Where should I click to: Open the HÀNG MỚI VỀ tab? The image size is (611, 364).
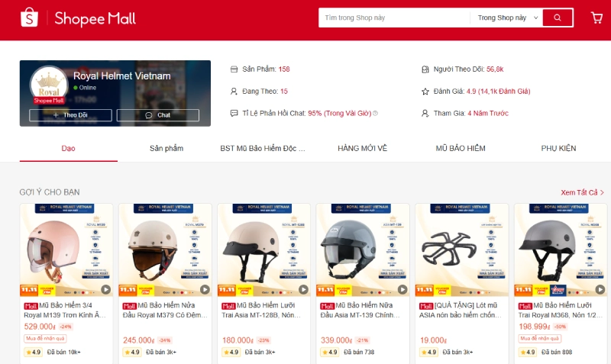click(x=362, y=148)
